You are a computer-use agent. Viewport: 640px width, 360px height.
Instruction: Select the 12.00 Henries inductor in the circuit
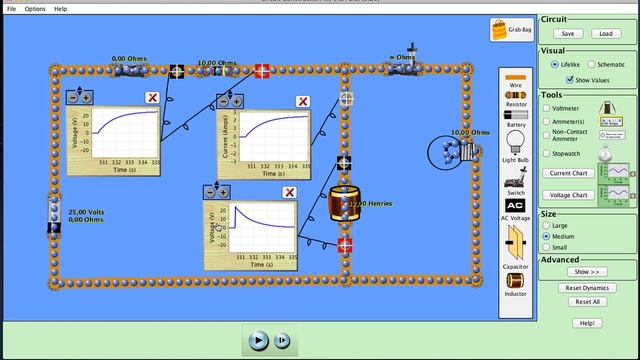coord(345,203)
